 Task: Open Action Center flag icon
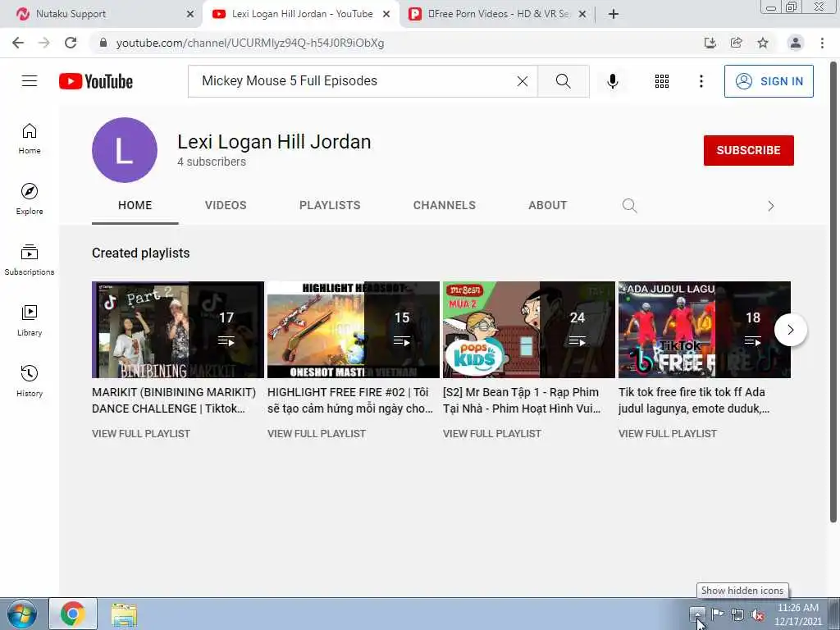click(717, 614)
